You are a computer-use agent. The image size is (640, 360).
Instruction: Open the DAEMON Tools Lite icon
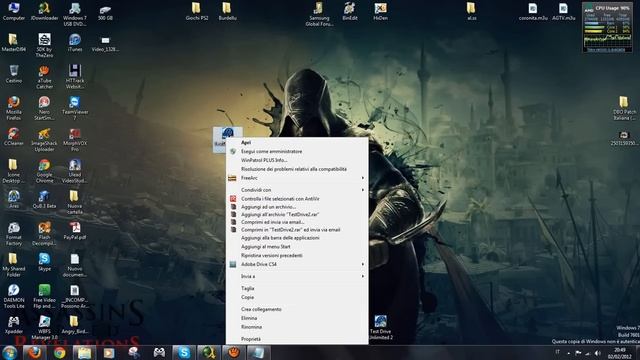(x=13, y=297)
